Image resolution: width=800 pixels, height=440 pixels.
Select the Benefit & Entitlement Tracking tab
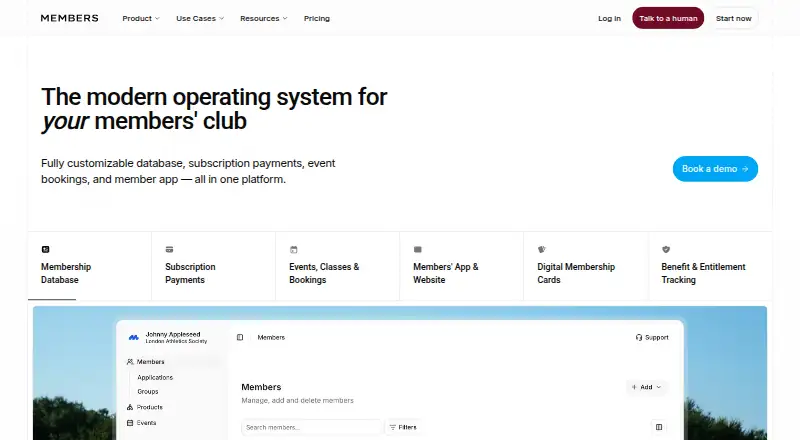click(x=710, y=266)
